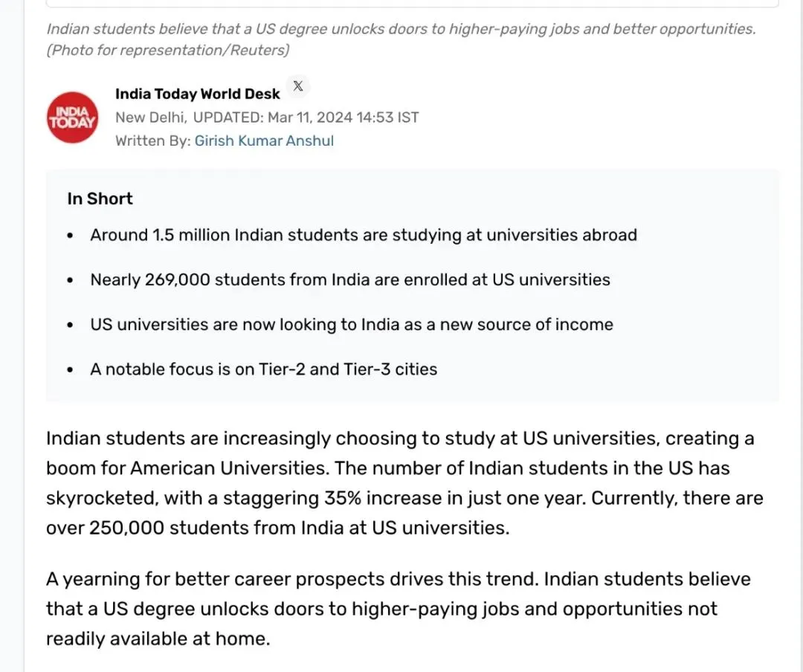Click the phrase readily available at home
Viewport: 803px width, 672px height.
(x=158, y=639)
